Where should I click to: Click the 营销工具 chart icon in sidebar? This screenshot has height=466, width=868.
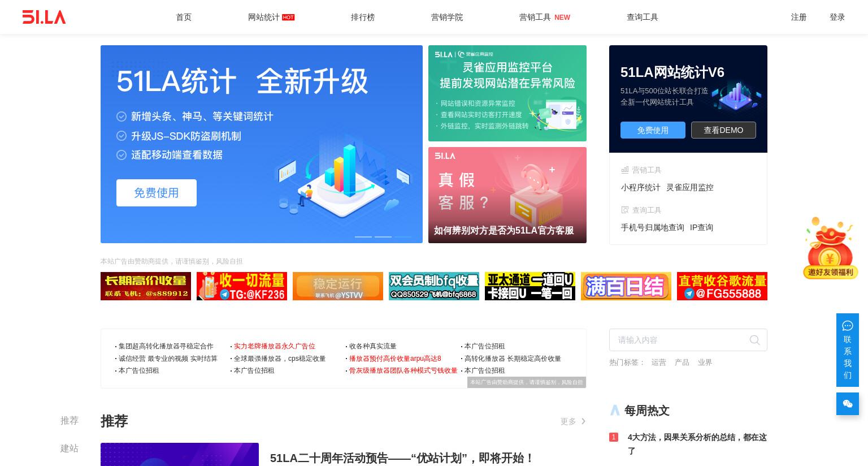coord(625,170)
